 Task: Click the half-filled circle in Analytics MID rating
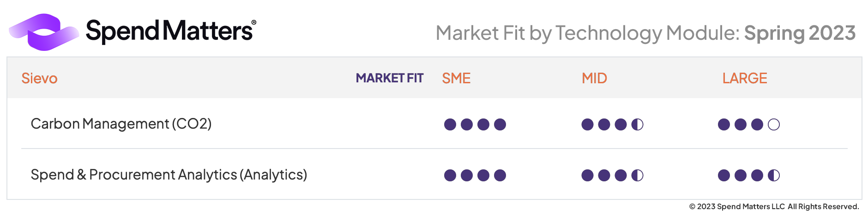click(637, 175)
